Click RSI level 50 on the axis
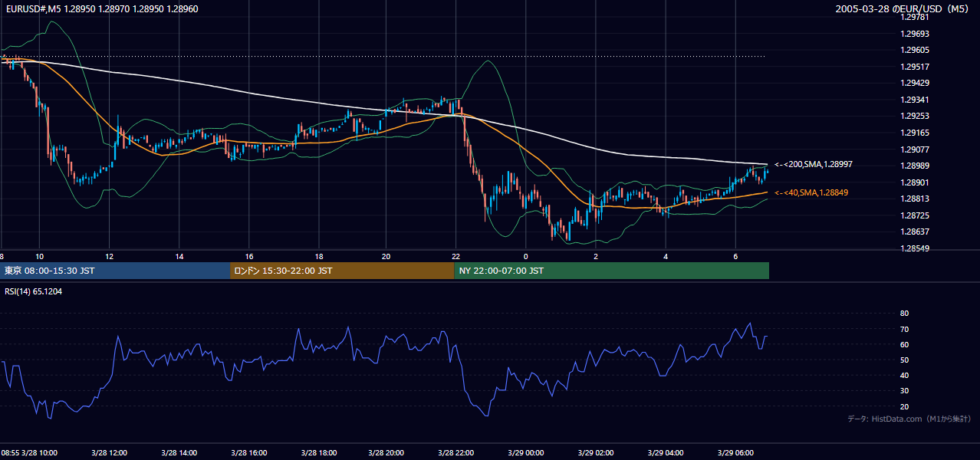 pyautogui.click(x=904, y=360)
